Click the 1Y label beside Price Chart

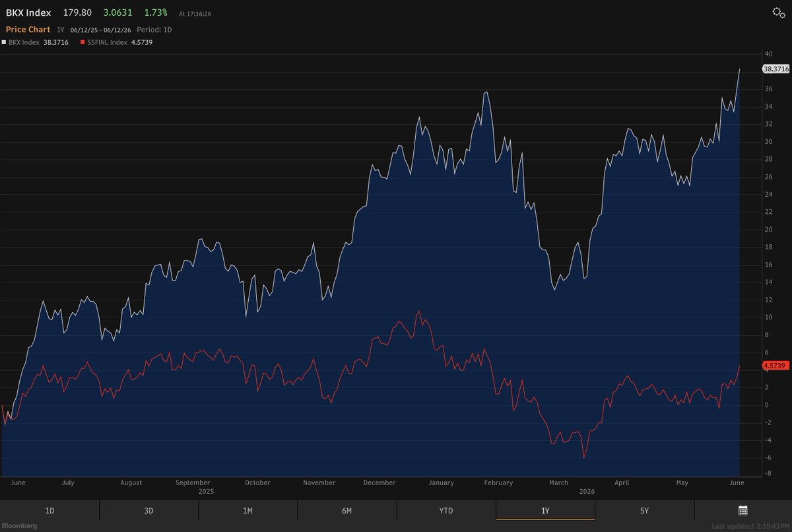pos(61,30)
